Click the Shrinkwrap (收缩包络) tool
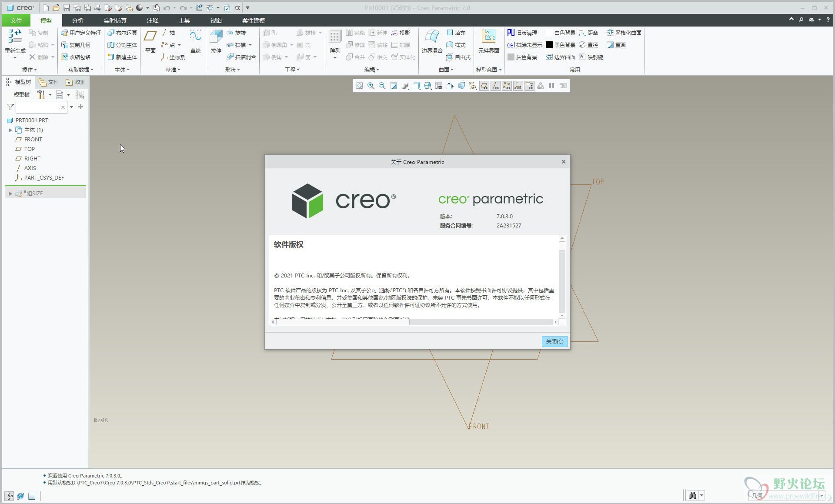 point(76,57)
